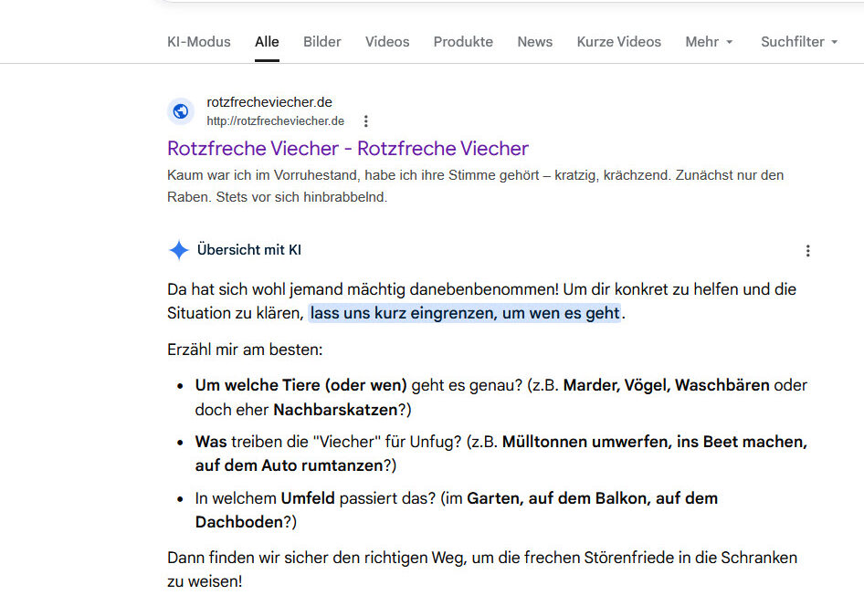Viewport: 864px width, 616px height.
Task: Click bullet text 'Um welche Tiere (oder wen)'
Action: pos(300,385)
